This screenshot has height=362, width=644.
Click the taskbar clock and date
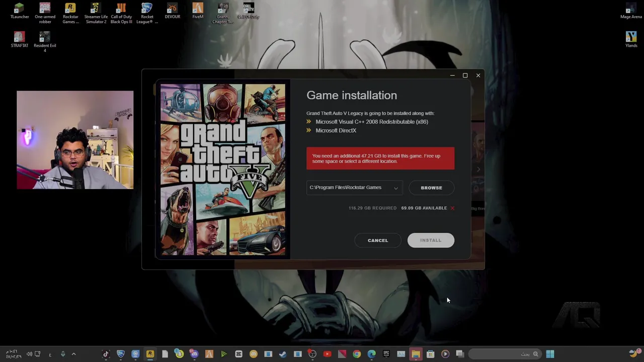(14, 354)
